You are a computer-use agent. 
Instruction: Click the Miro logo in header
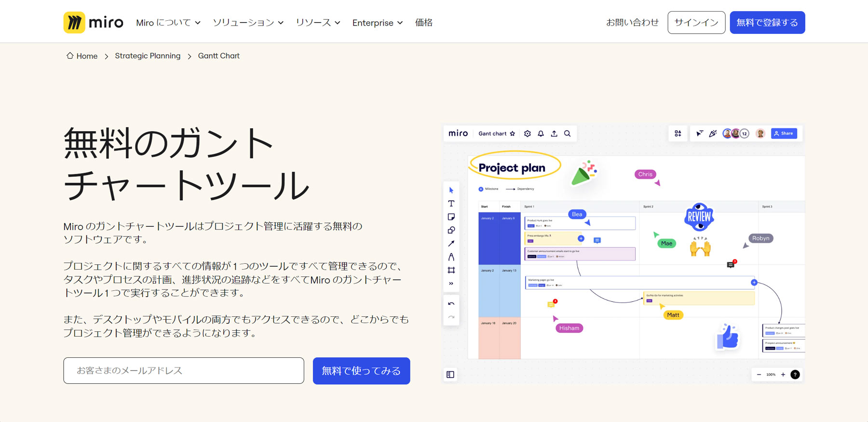tap(94, 23)
